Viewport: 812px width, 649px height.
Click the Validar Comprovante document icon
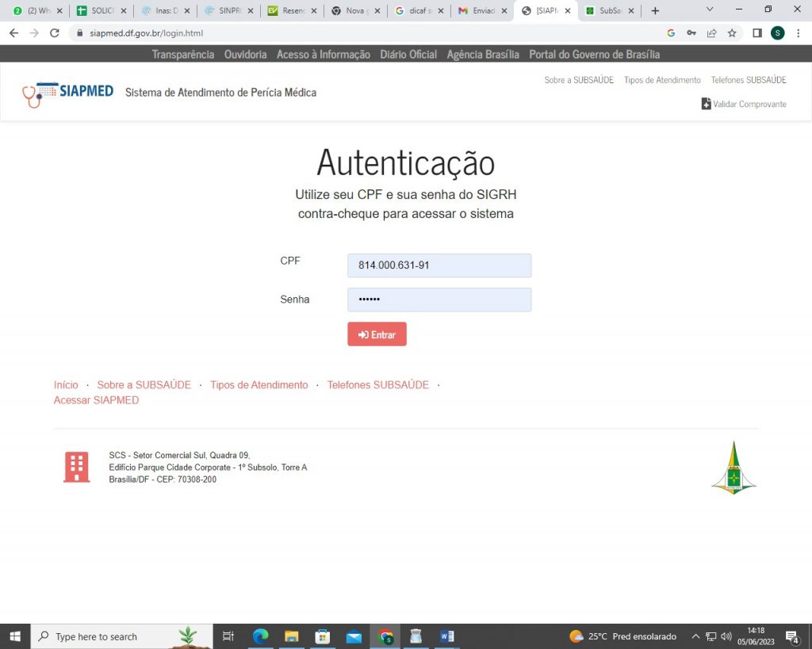pyautogui.click(x=706, y=104)
